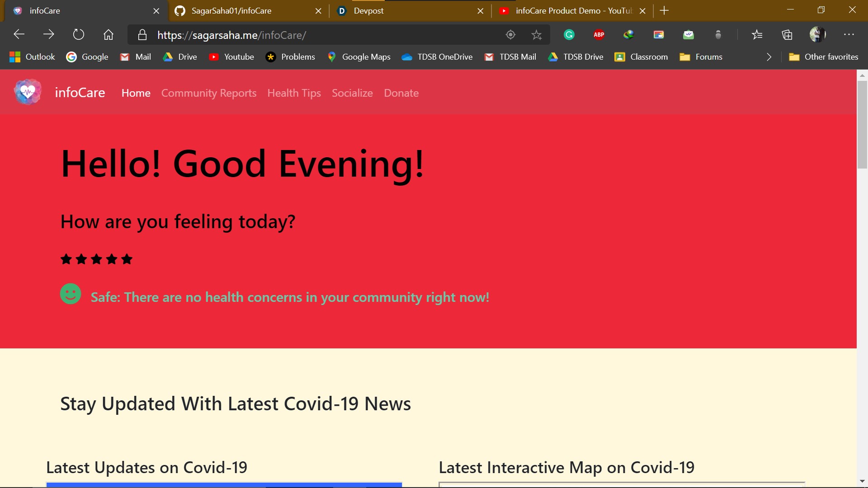868x488 pixels.
Task: Go to browser home page icon
Action: pyautogui.click(x=108, y=35)
